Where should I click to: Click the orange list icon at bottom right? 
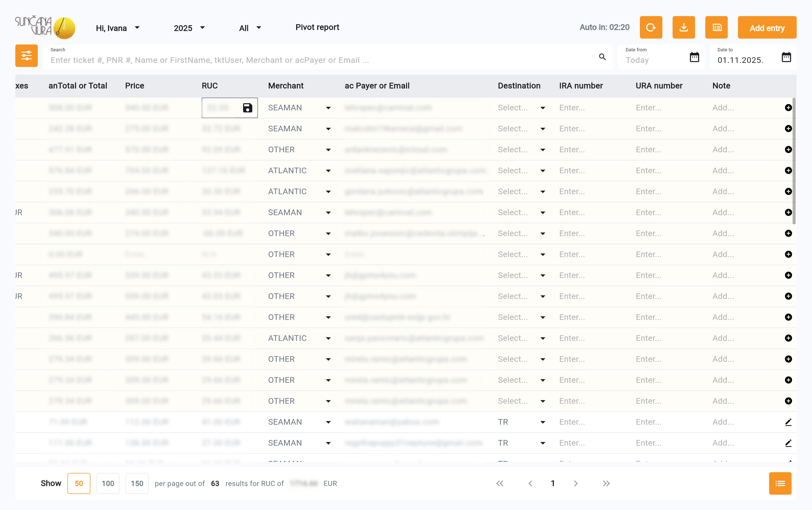pyautogui.click(x=780, y=483)
